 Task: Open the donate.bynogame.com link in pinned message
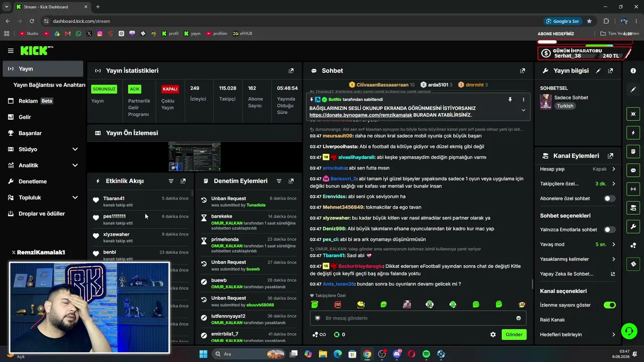pos(360,115)
